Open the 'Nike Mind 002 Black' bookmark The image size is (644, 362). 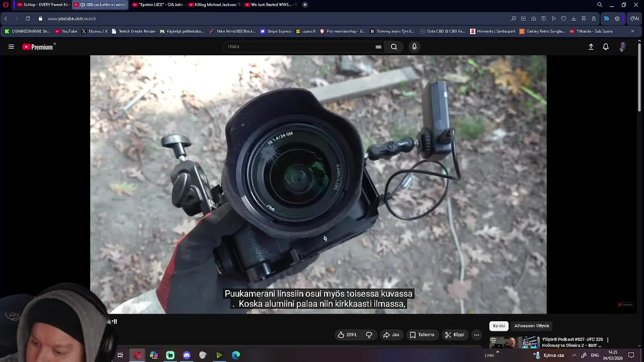[232, 31]
